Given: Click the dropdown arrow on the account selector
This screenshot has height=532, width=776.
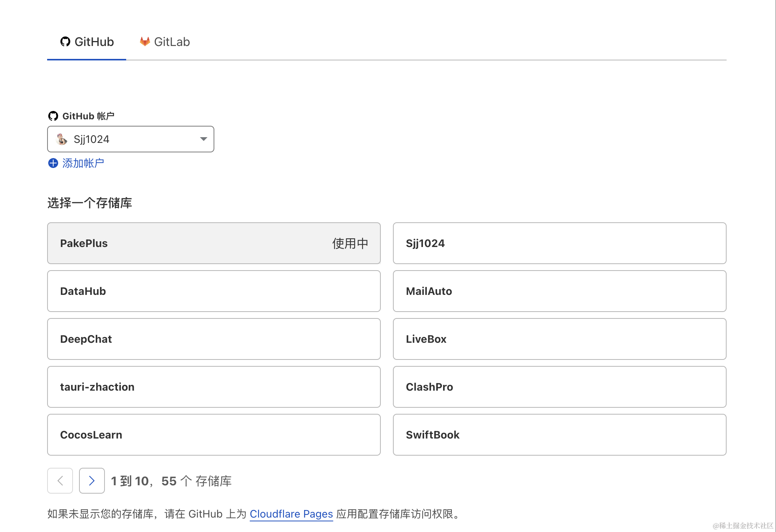Looking at the screenshot, I should [x=203, y=139].
